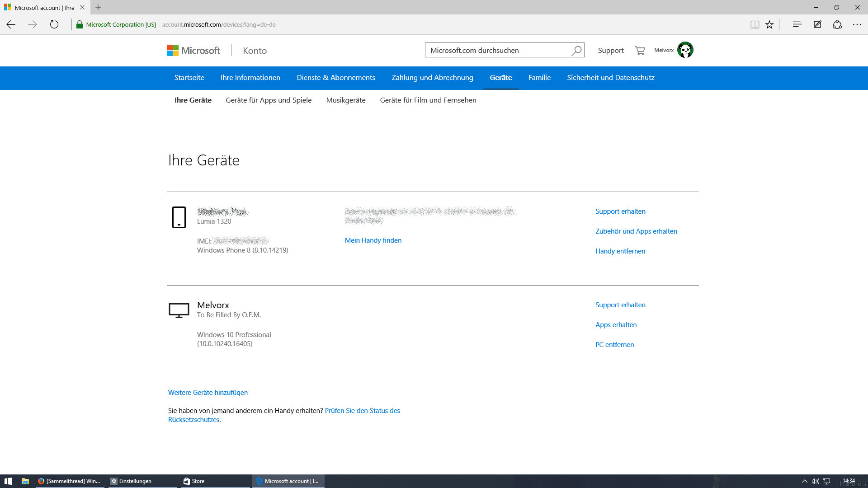Open the shopping cart icon
Viewport: 868px width, 488px height.
coord(640,51)
